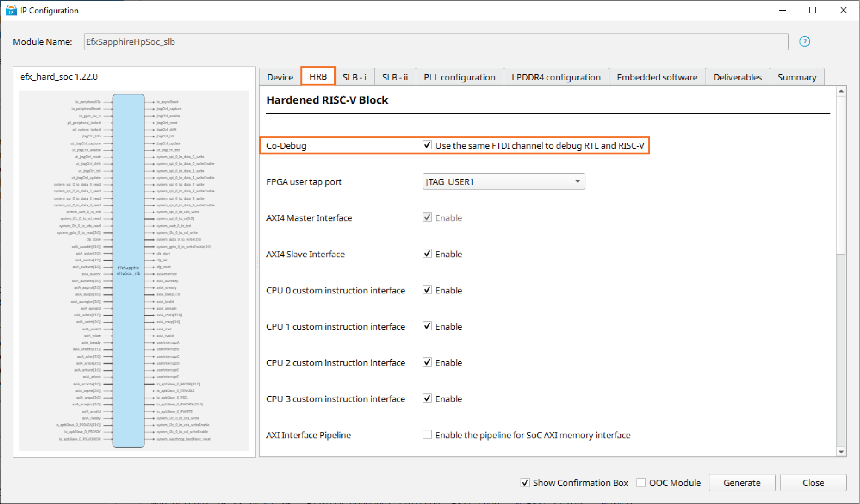Uncheck Co-Debug same FTDI channel checkbox

click(x=427, y=145)
